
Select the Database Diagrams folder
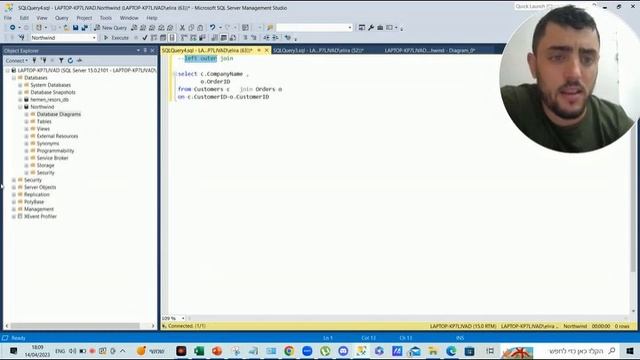point(58,114)
